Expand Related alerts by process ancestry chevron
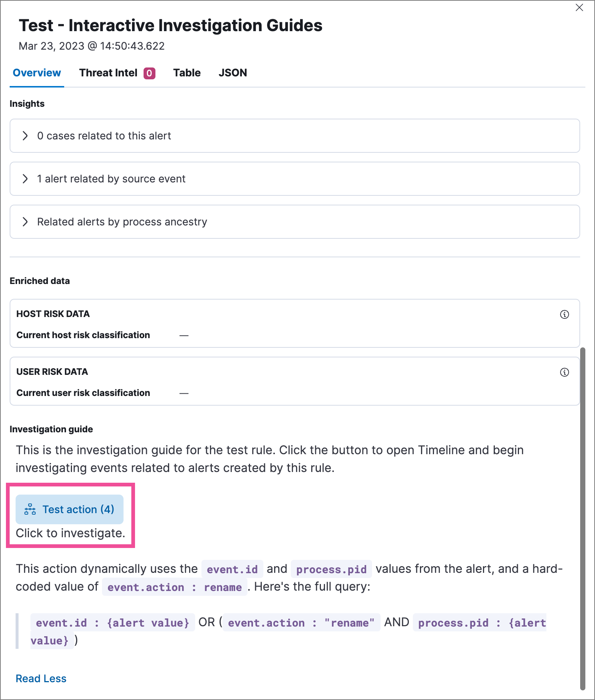The width and height of the screenshot is (595, 700). pyautogui.click(x=25, y=222)
